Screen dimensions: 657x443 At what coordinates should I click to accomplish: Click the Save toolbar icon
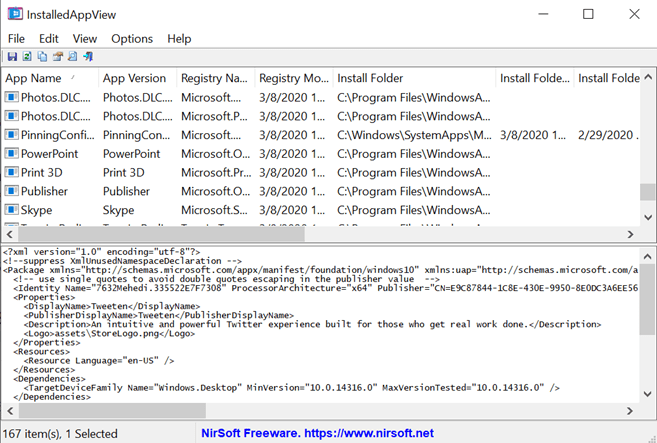12,57
